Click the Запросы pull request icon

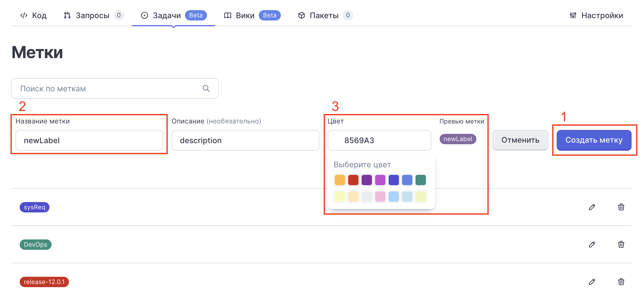pos(67,15)
